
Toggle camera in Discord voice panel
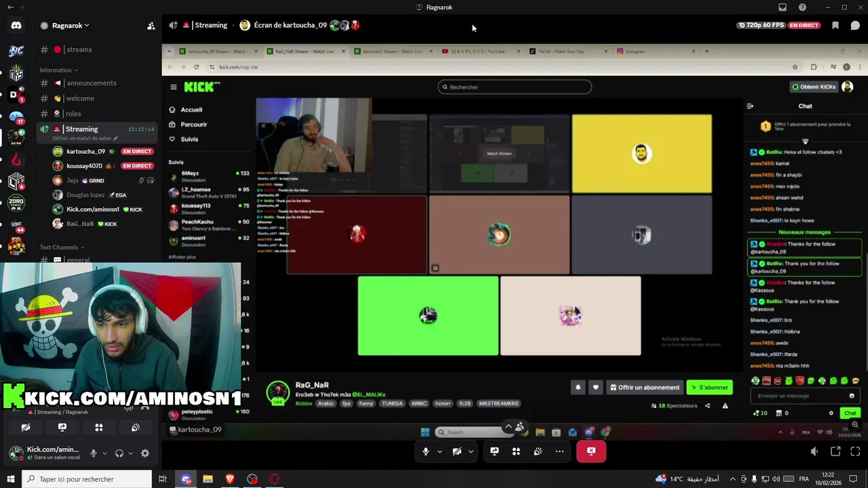pyautogui.click(x=26, y=428)
